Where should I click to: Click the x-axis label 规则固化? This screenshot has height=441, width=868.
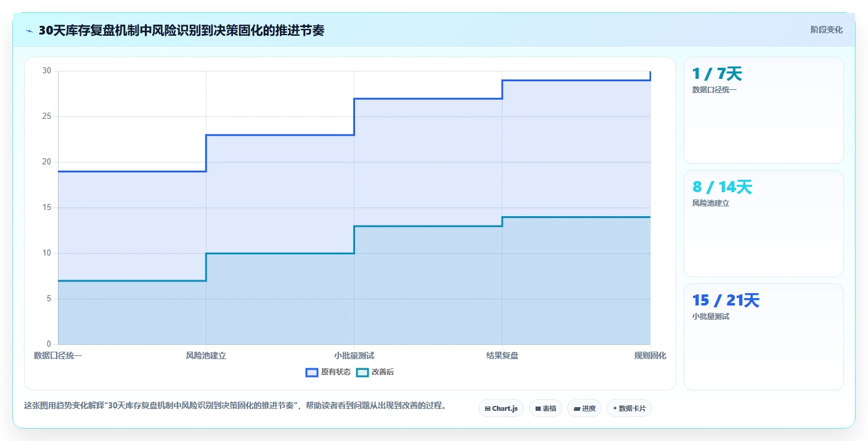[650, 355]
